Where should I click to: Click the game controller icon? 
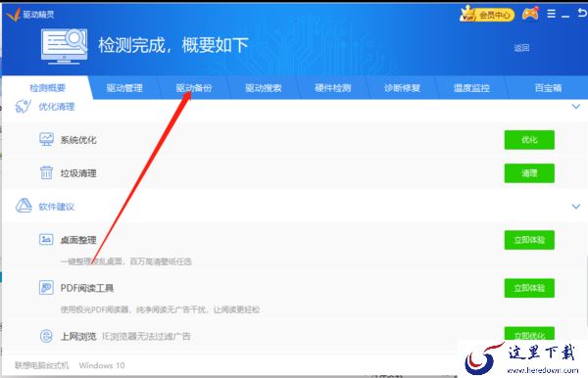[530, 14]
